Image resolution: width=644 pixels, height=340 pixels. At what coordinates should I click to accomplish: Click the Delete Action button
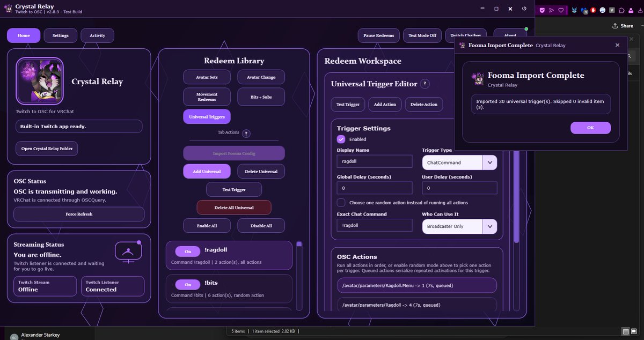(x=423, y=104)
